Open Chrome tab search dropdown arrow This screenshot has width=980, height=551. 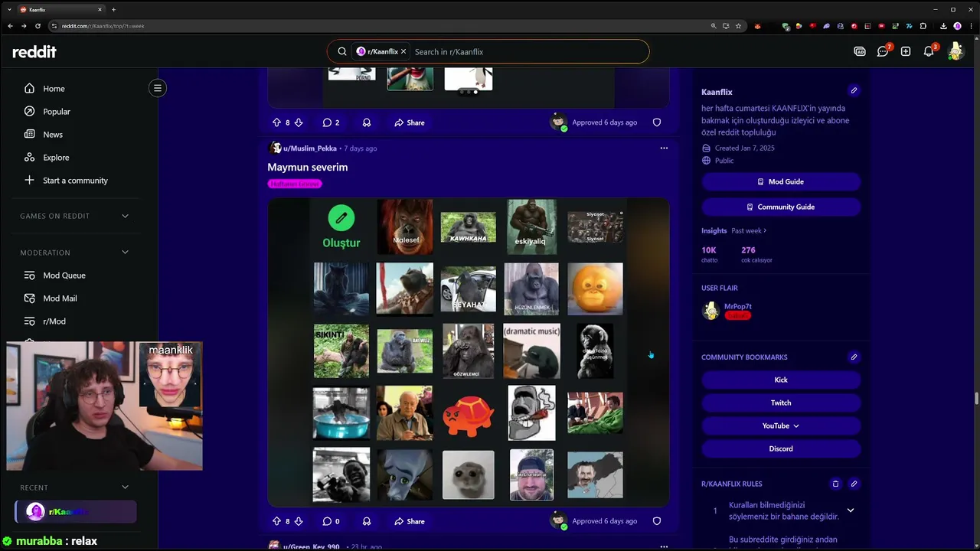[x=9, y=9]
